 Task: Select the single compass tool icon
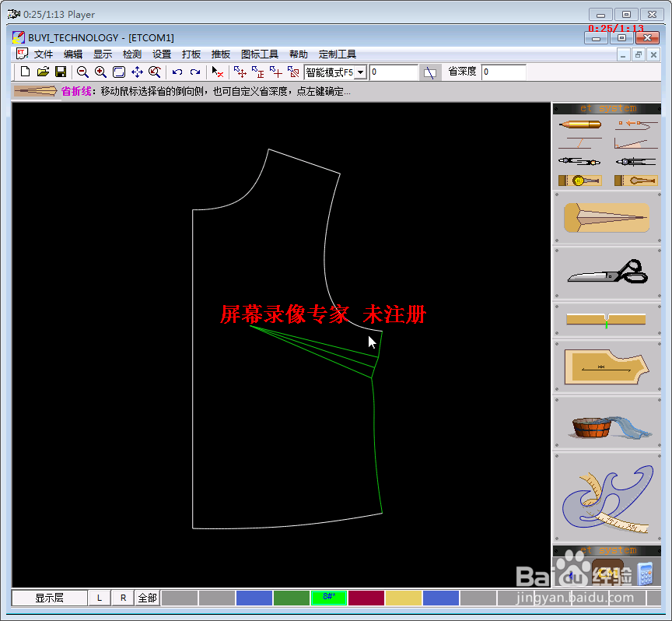[636, 162]
